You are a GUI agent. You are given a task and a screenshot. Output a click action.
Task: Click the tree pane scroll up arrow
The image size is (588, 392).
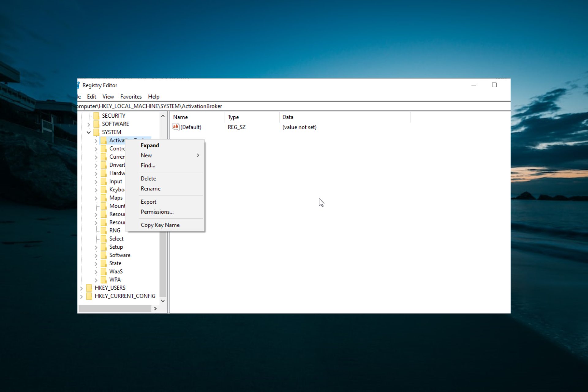[x=163, y=116]
